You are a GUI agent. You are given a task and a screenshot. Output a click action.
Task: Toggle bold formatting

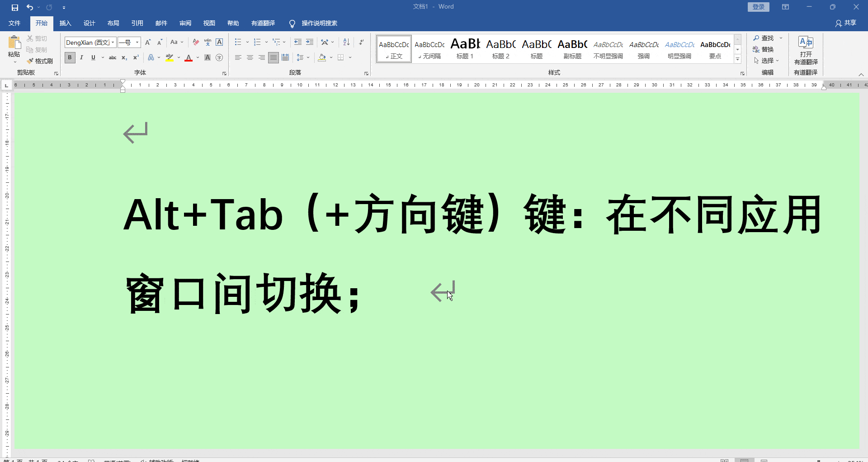pyautogui.click(x=70, y=57)
